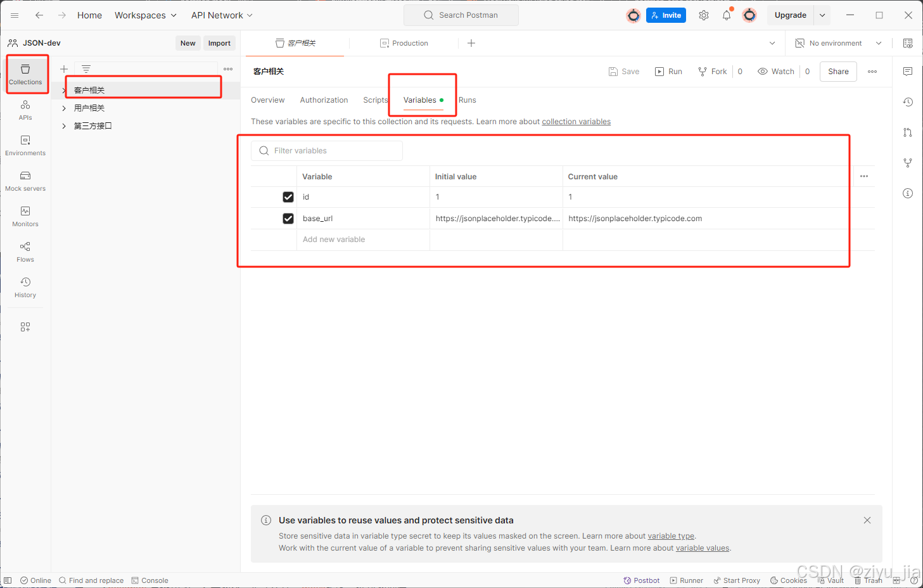Open variables table column options ellipsis
Image resolution: width=923 pixels, height=588 pixels.
tap(864, 176)
